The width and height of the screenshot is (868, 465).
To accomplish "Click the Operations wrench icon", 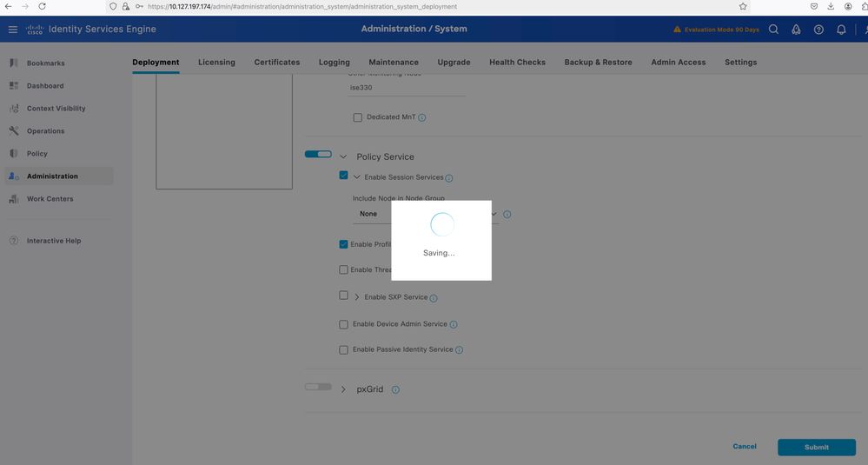I will coord(14,130).
